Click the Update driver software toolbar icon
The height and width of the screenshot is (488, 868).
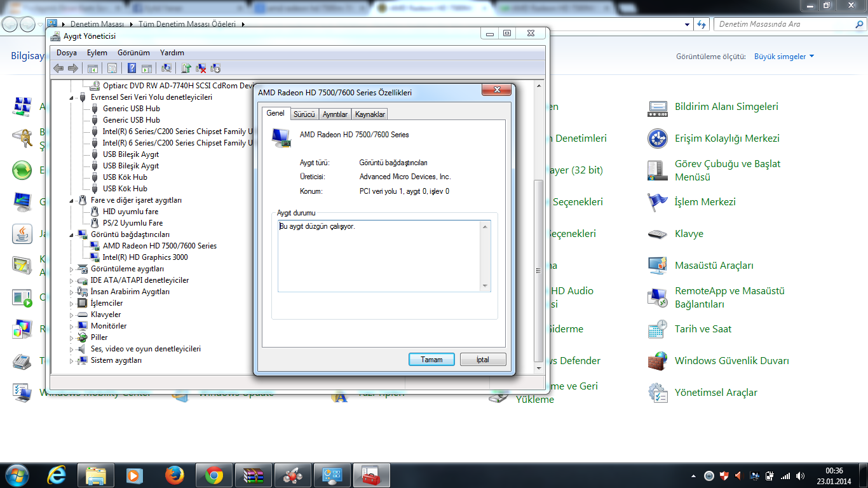186,68
